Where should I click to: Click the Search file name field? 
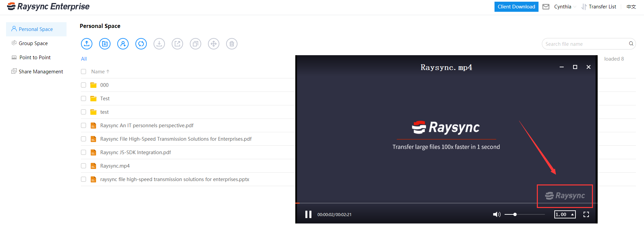coord(589,44)
